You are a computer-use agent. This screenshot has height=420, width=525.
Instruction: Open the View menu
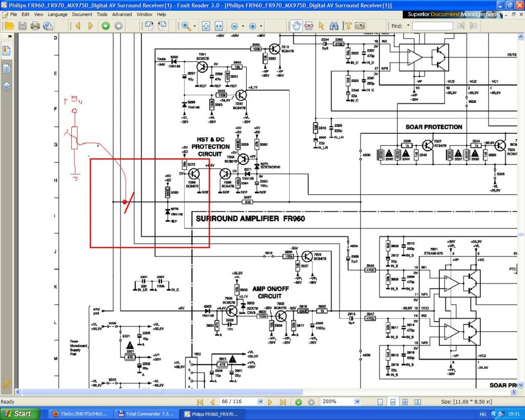click(38, 14)
